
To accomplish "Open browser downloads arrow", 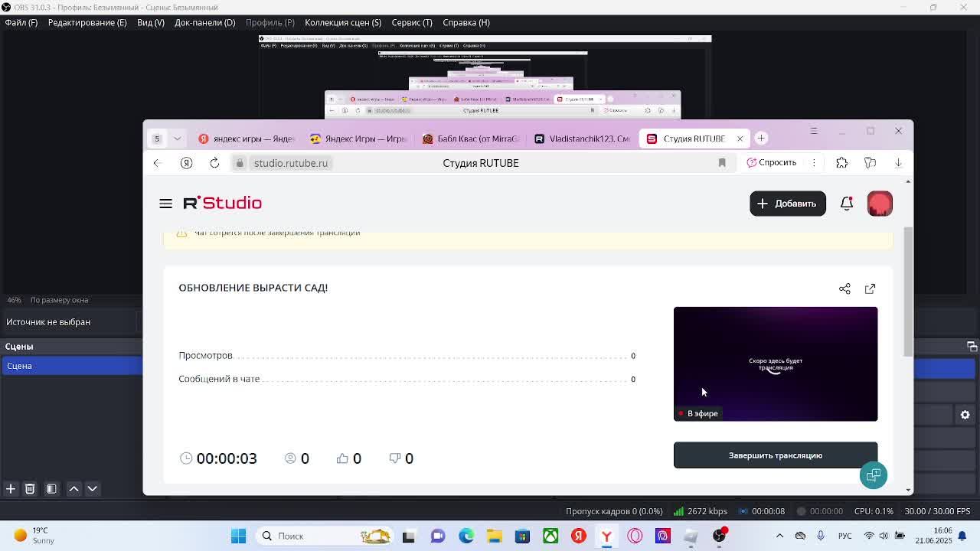I will click(x=898, y=162).
